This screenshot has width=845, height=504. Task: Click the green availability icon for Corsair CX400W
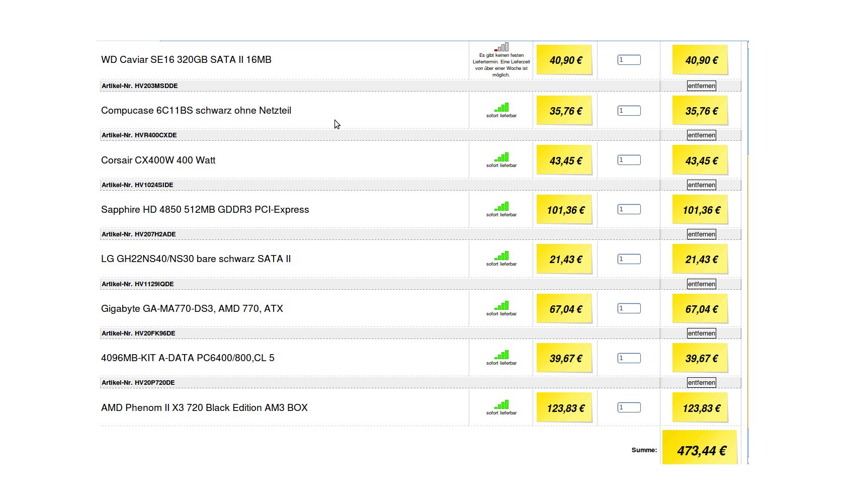pyautogui.click(x=501, y=157)
